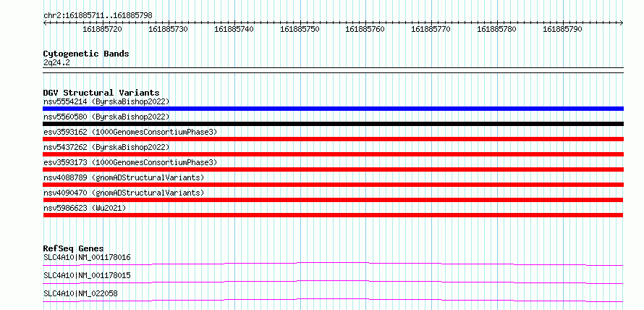Click the left arrowhead of the coordinate ruler
This screenshot has height=310, width=644.
45,23
